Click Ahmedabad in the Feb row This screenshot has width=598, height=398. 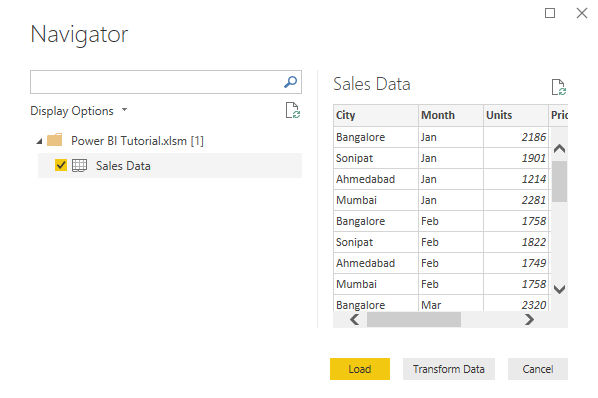[x=376, y=263]
